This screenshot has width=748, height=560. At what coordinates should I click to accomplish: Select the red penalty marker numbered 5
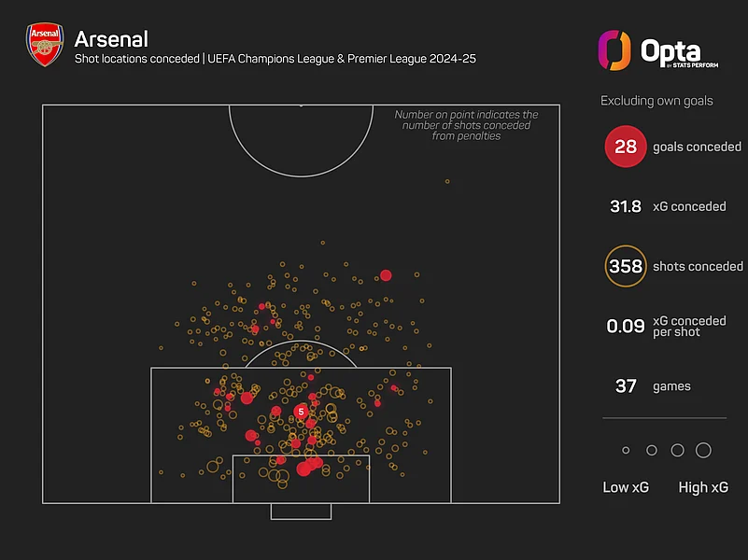point(301,412)
